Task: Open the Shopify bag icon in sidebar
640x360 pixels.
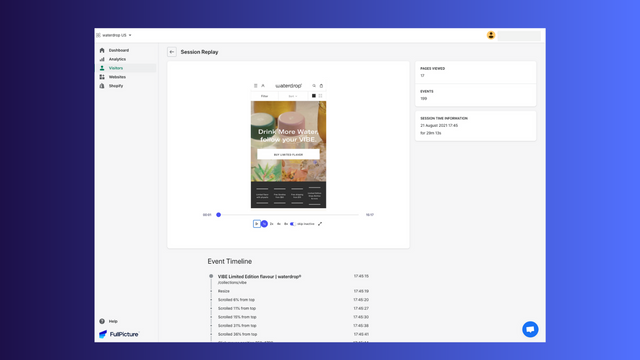Action: pyautogui.click(x=102, y=86)
